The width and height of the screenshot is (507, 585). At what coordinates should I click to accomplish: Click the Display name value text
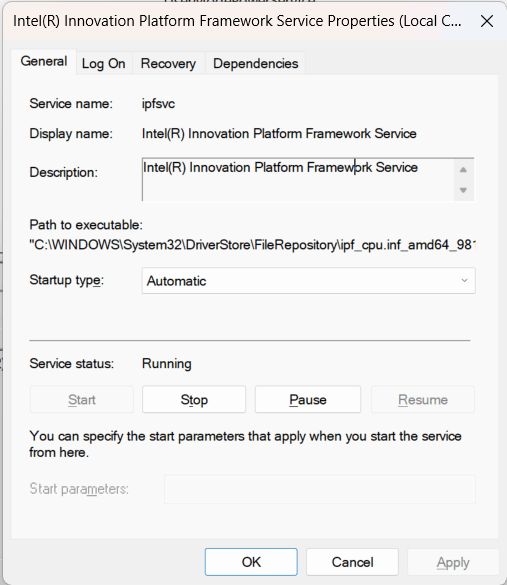coord(279,134)
